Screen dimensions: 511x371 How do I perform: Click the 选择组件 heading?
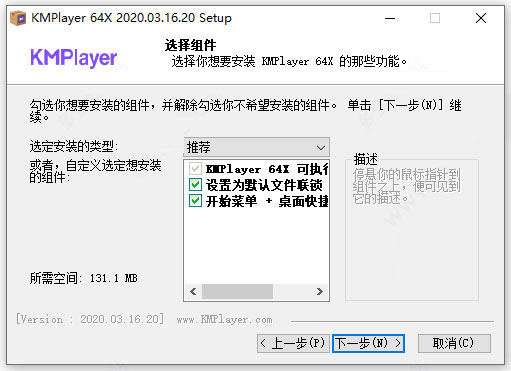pos(190,45)
